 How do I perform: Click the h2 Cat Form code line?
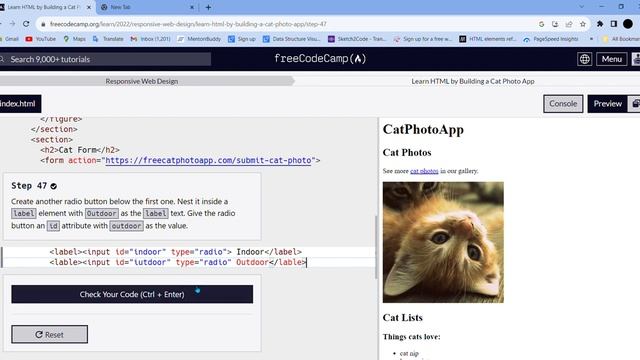click(80, 150)
